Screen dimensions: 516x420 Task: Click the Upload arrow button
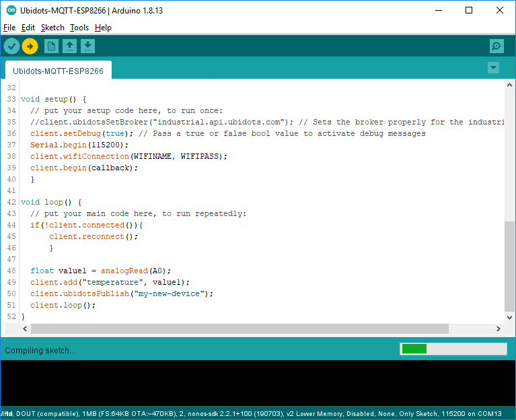point(30,46)
